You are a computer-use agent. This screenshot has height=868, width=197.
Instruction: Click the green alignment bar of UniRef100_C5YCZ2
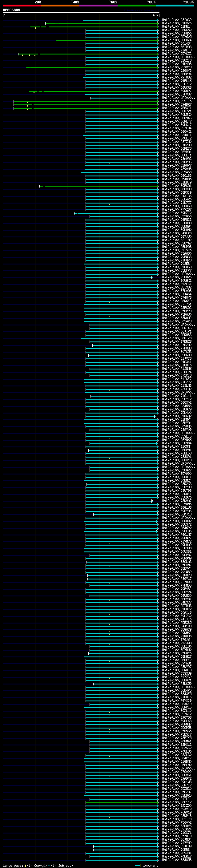tap(88, 54)
